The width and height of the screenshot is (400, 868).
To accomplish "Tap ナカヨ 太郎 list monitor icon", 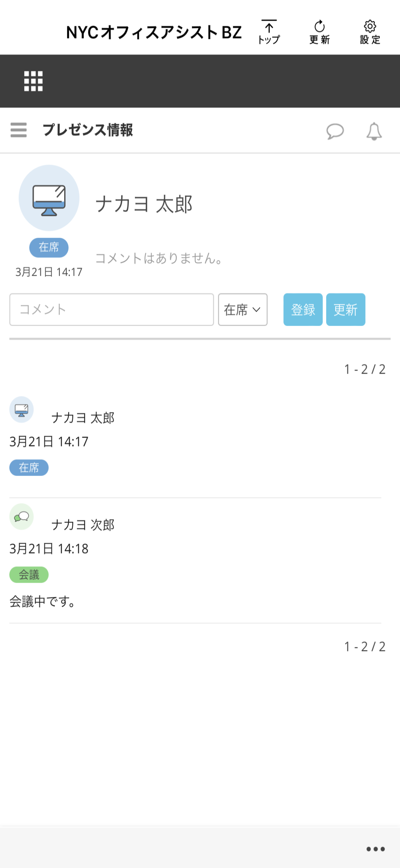I will tap(21, 409).
